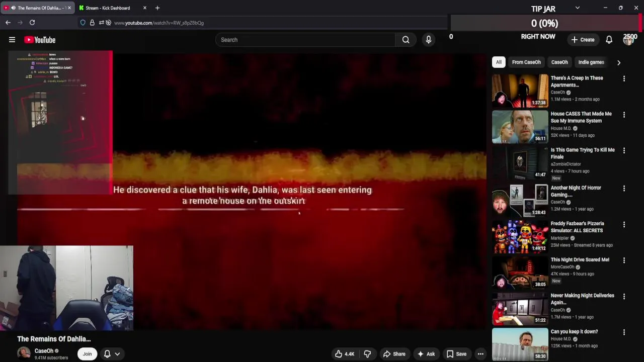
Task: Open options for Can you keep it down
Action: [624, 332]
